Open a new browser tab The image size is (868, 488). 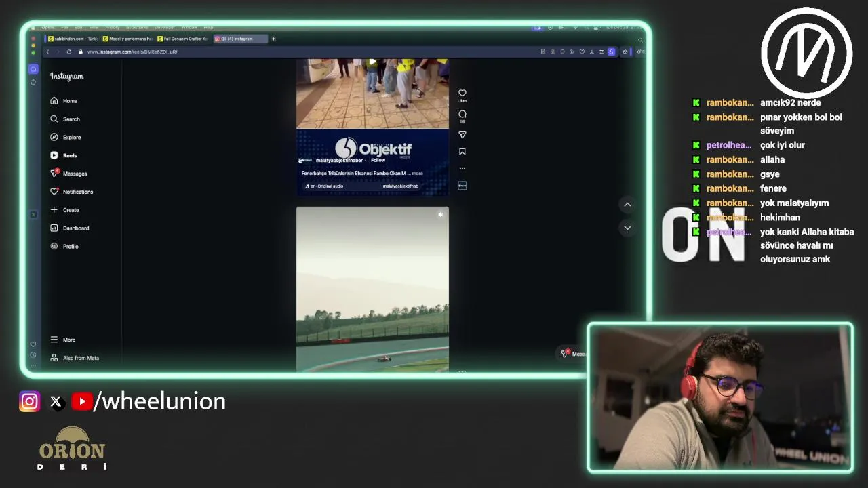(x=273, y=39)
